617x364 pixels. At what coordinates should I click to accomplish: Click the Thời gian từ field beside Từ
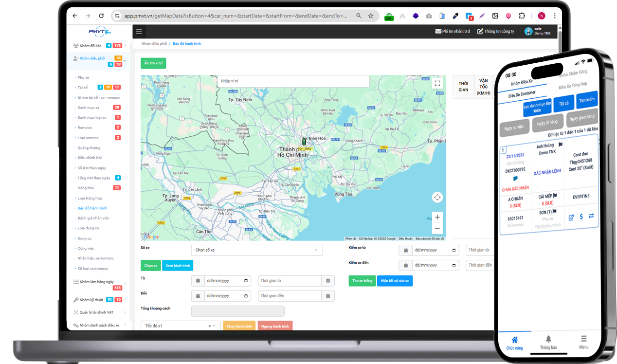290,281
